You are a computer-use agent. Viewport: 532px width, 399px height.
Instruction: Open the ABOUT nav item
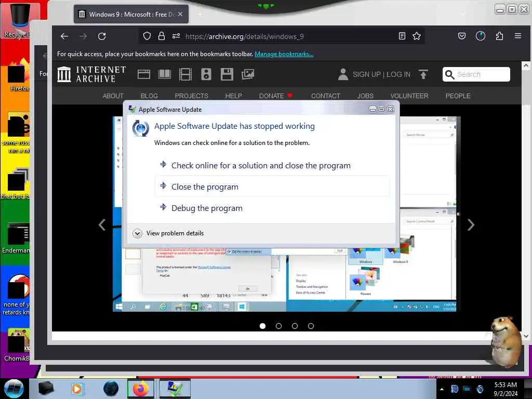click(x=113, y=96)
